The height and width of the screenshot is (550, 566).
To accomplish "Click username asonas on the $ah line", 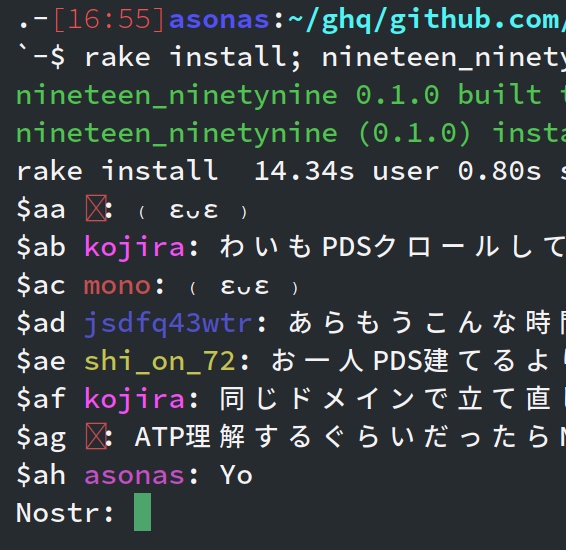I will tap(134, 476).
